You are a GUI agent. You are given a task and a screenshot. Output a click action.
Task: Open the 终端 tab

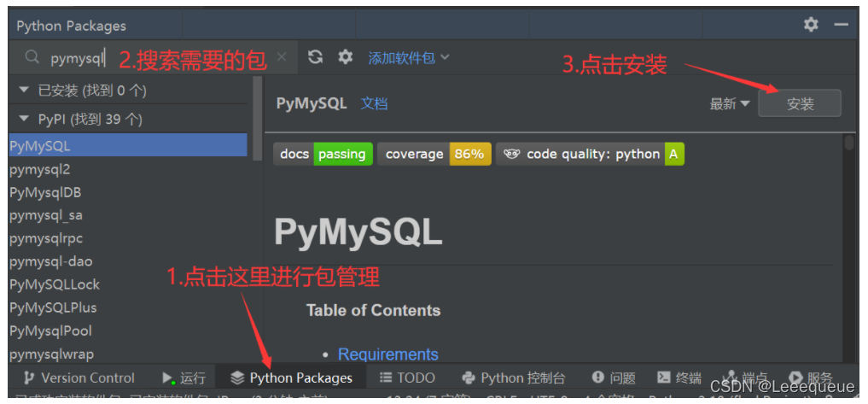pos(679,378)
